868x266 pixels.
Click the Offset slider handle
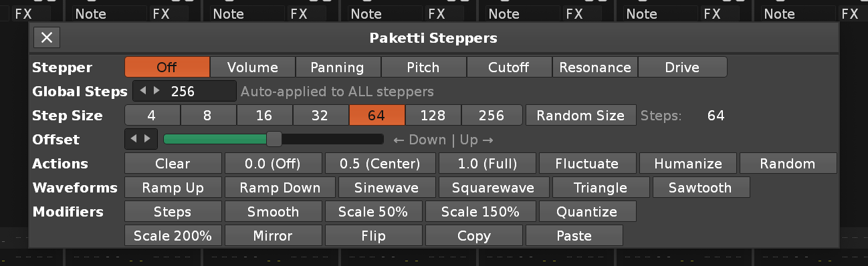(274, 139)
